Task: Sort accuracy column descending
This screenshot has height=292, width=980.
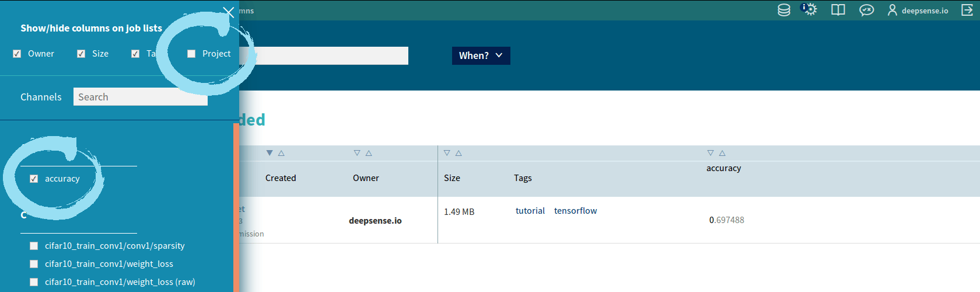Action: point(710,153)
